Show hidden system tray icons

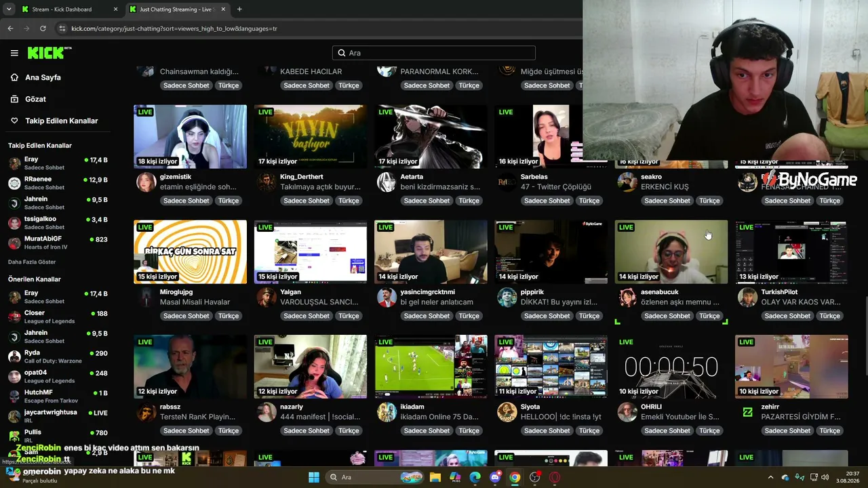pos(770,477)
